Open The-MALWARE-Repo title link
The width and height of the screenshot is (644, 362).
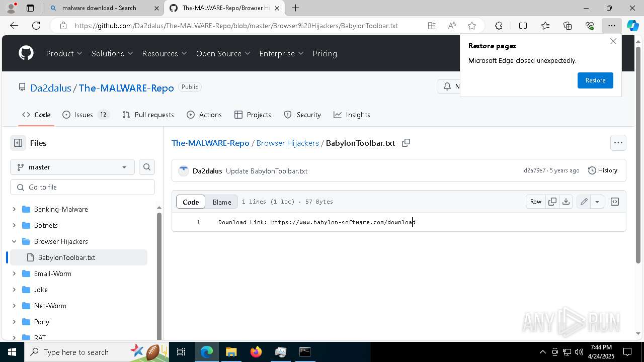pos(126,88)
